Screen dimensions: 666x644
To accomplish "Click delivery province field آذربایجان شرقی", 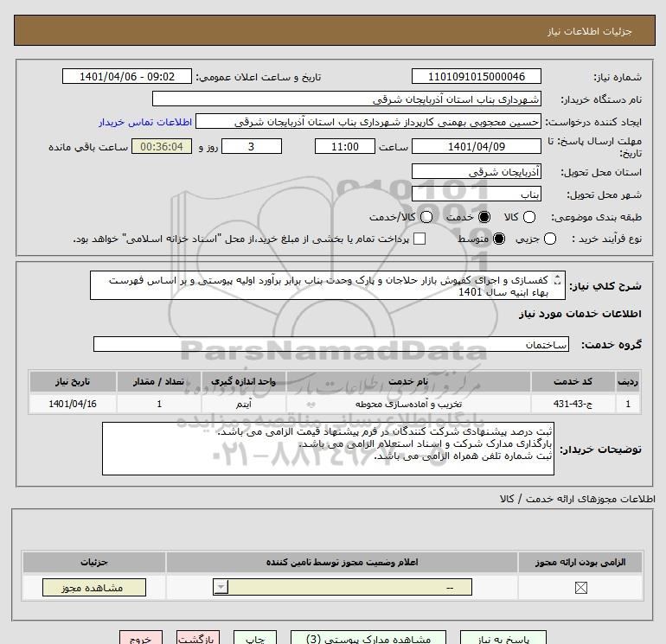I will (x=476, y=171).
